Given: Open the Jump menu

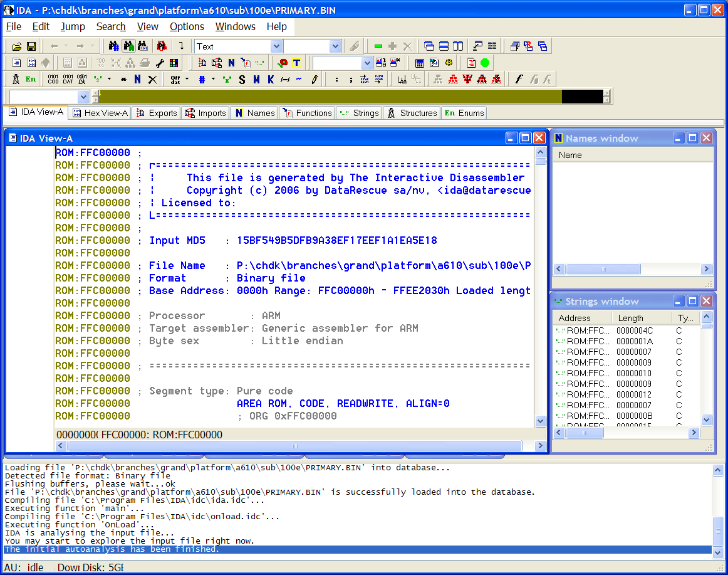Looking at the screenshot, I should click(x=73, y=26).
